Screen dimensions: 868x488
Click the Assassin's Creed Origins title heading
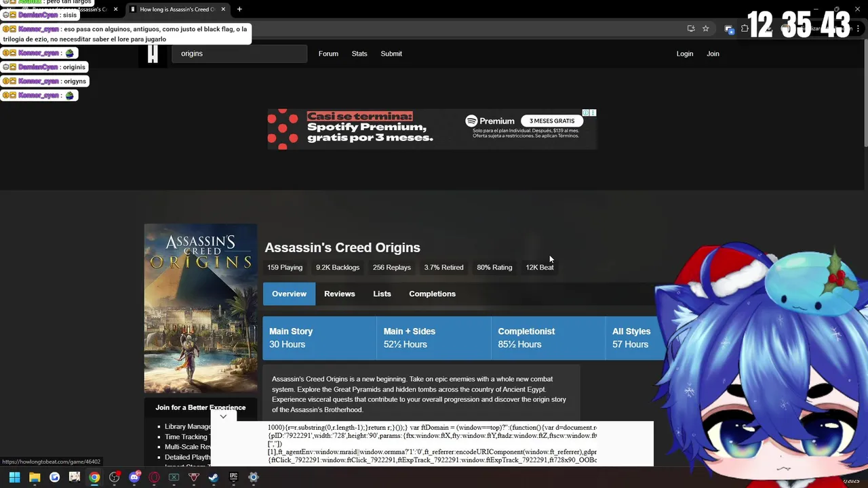[x=342, y=247]
